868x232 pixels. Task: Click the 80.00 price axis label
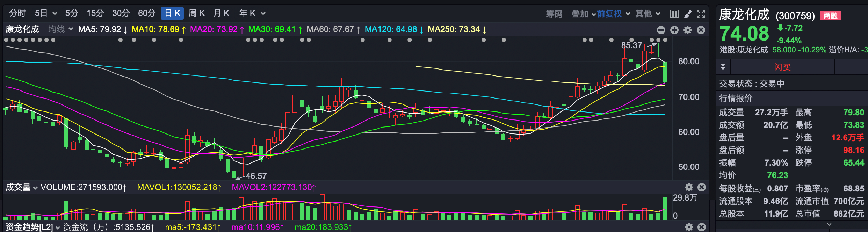tap(689, 61)
